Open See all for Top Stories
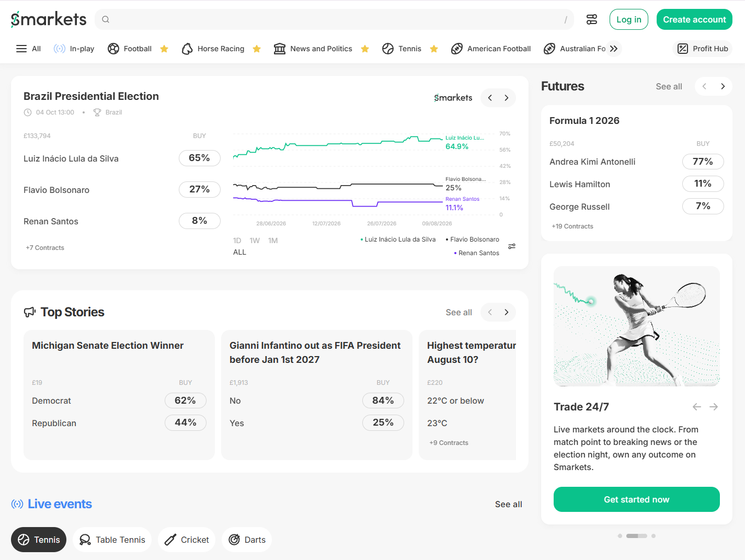Viewport: 745px width, 560px height. tap(459, 312)
